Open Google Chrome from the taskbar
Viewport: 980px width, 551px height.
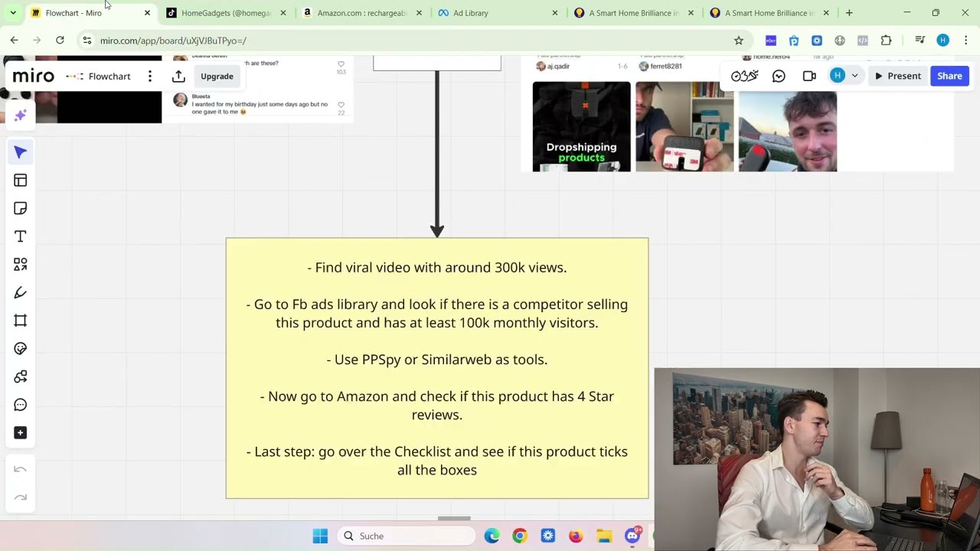coord(520,536)
